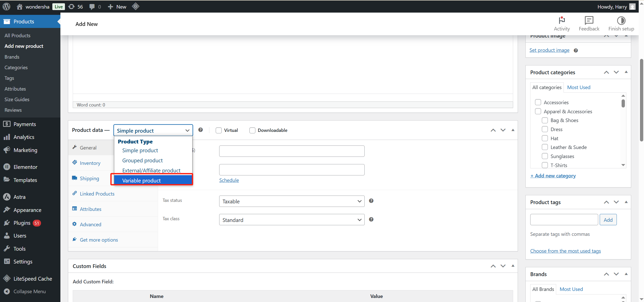Open the LiteSpeed Cache diamond icon in top bar
Screen dimensions: 644x302
[135, 7]
